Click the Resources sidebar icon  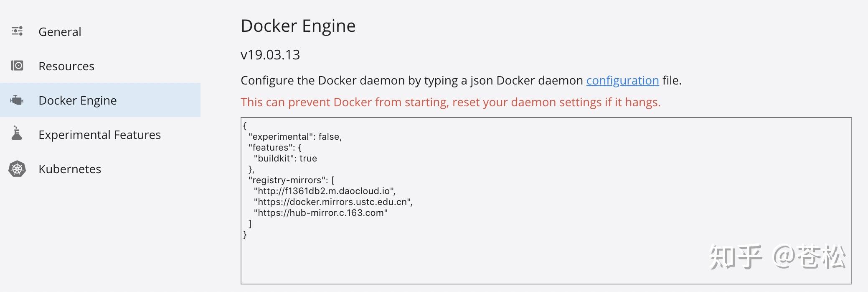tap(18, 66)
